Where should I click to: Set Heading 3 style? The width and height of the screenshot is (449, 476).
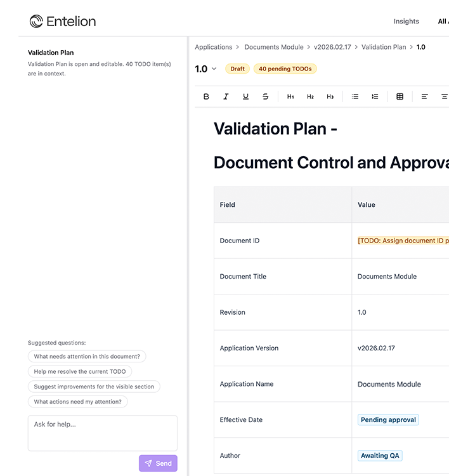[330, 96]
